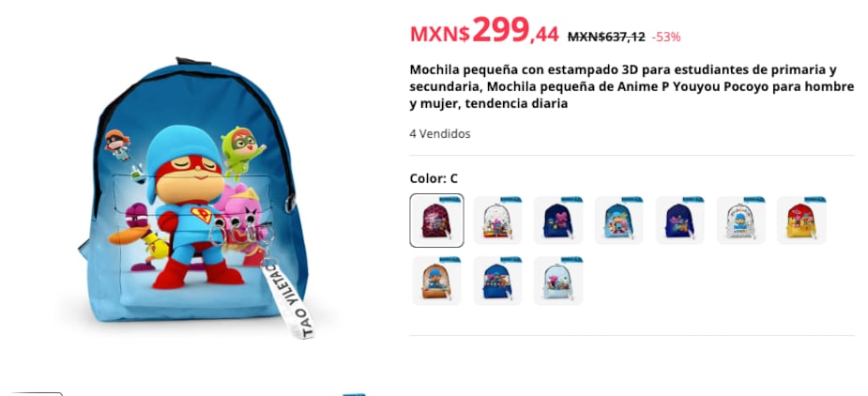Screen dimensions: 868x396
Task: Pick the red and yellow backpack variant
Action: [801, 221]
